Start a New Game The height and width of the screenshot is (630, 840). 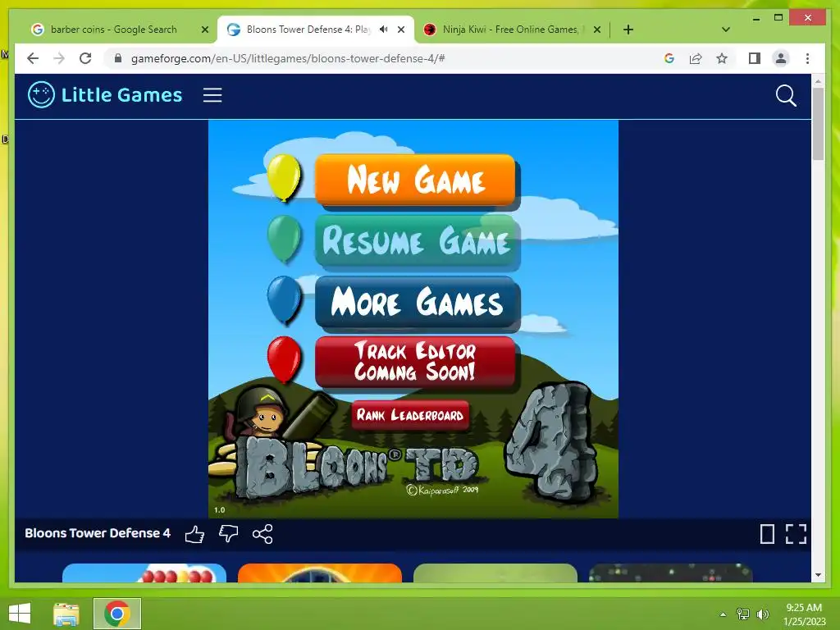click(x=415, y=180)
